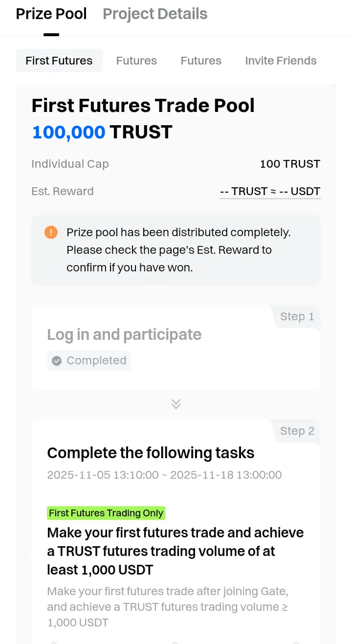The height and width of the screenshot is (644, 352).
Task: Click the first futures trade task title
Action: pyautogui.click(x=176, y=551)
